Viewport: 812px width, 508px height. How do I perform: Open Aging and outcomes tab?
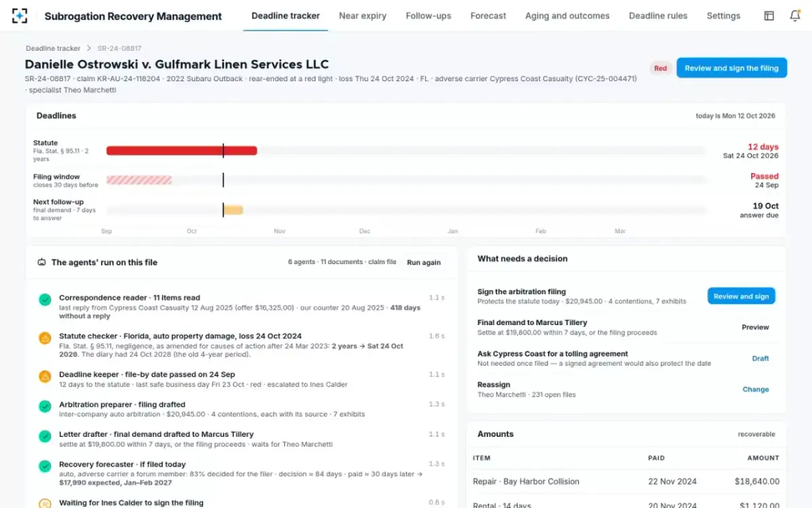click(567, 16)
